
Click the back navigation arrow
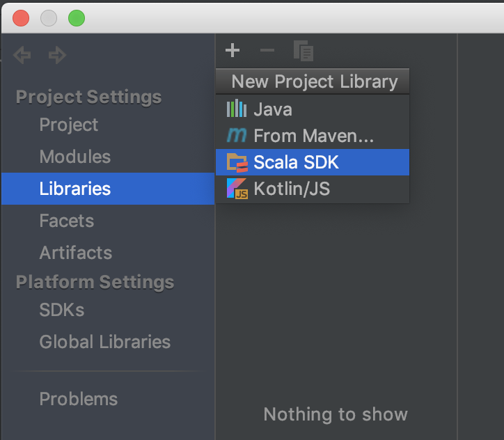22,55
